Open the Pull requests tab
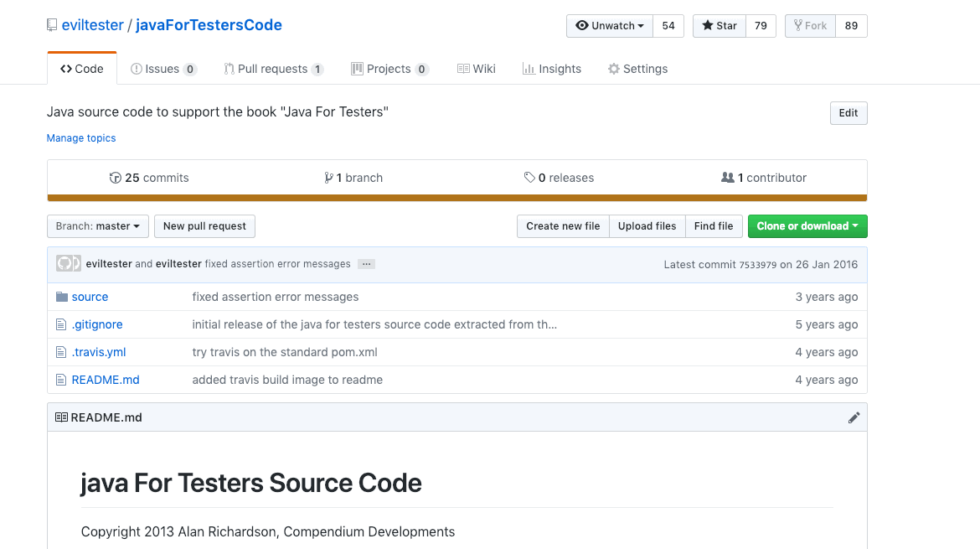Viewport: 980px width, 549px height. (x=274, y=69)
